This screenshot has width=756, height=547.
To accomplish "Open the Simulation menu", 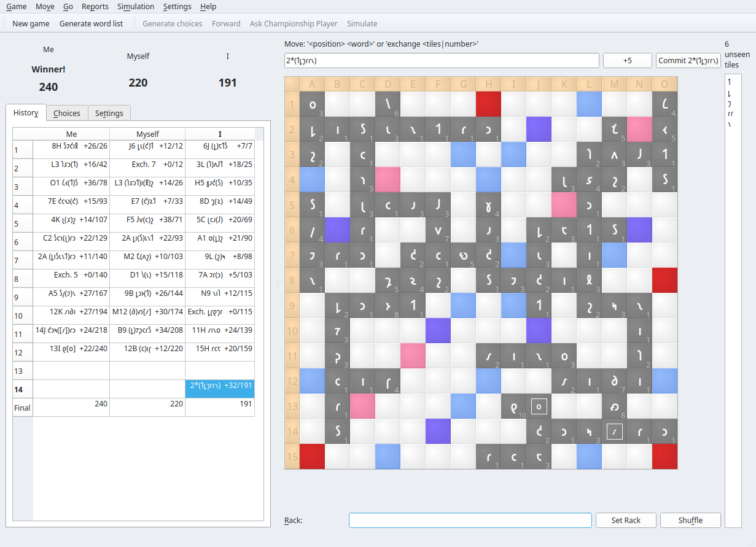I will [136, 7].
